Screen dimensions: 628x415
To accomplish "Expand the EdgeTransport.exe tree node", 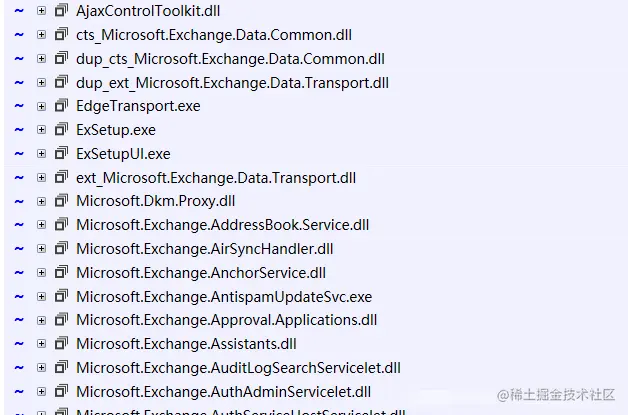I will 41,105.
